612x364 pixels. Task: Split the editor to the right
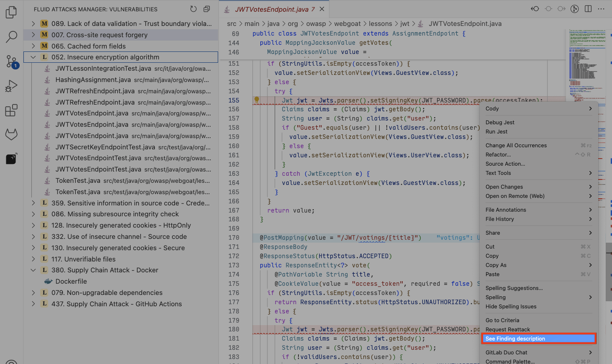pos(588,9)
